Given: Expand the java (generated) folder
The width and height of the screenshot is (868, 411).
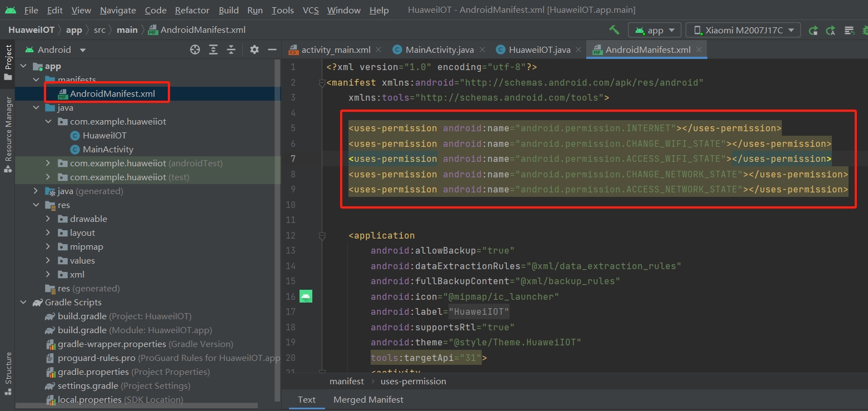Looking at the screenshot, I should (36, 191).
